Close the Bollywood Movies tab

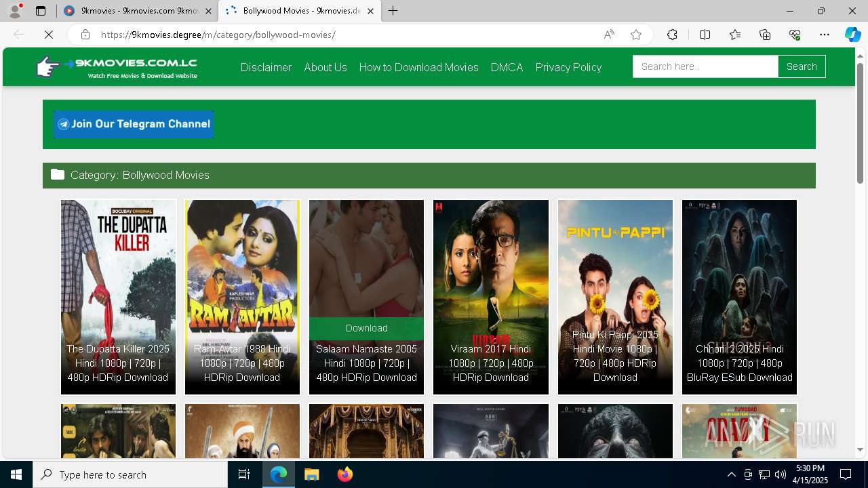tap(370, 11)
